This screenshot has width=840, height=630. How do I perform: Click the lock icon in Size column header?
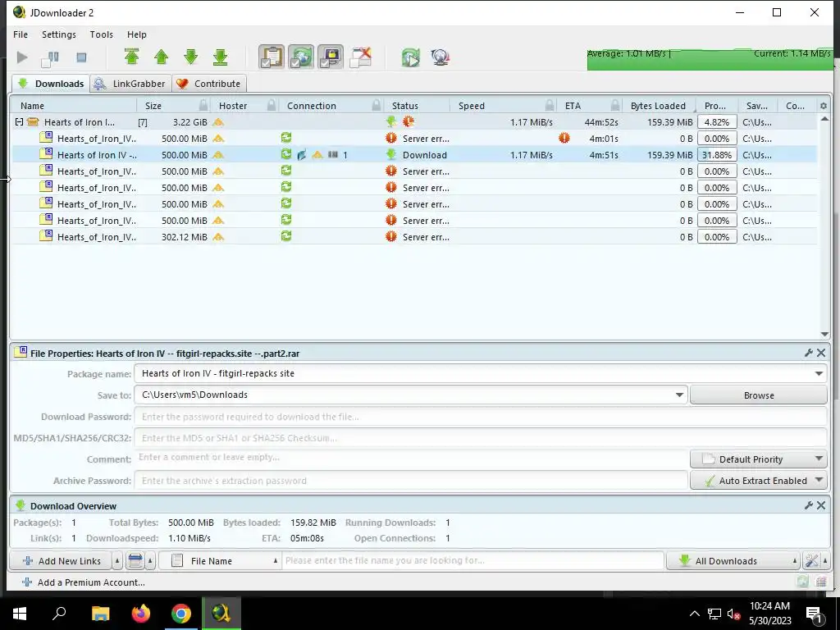[x=203, y=106]
